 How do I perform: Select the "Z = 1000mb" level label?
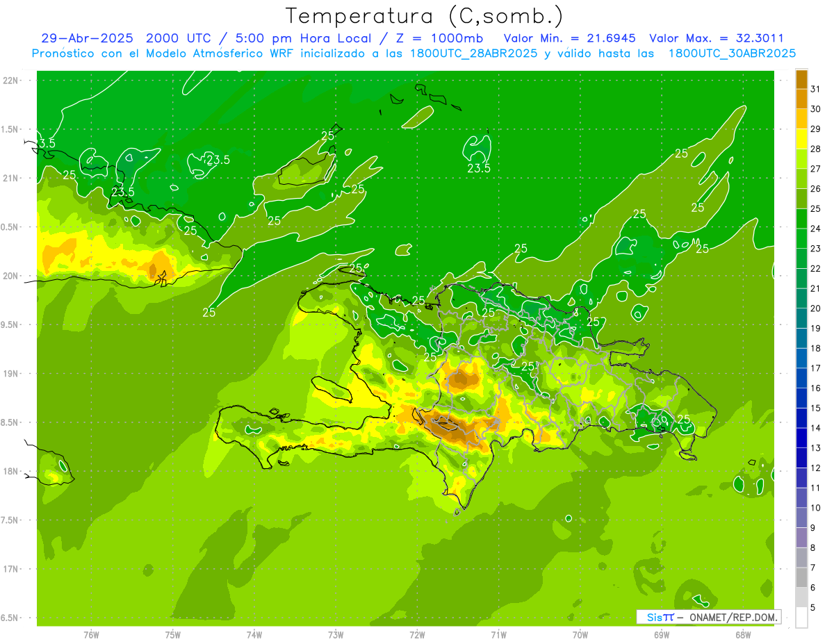tap(440, 38)
